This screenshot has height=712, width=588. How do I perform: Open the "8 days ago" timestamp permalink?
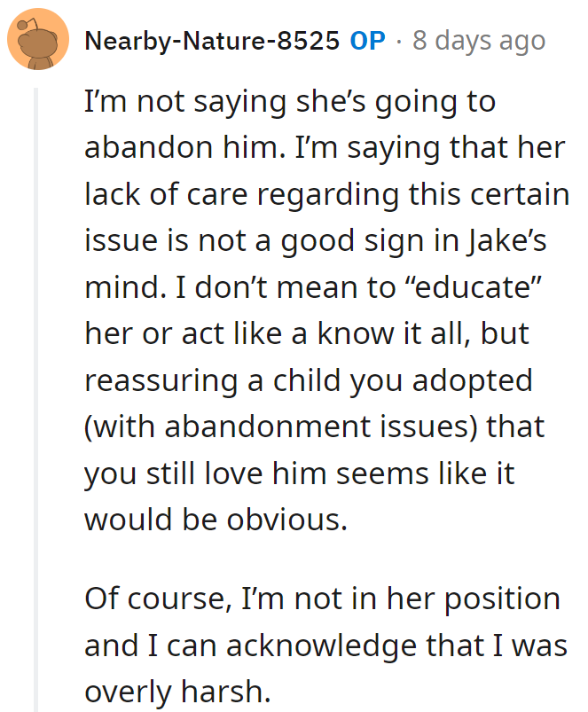[x=479, y=41]
